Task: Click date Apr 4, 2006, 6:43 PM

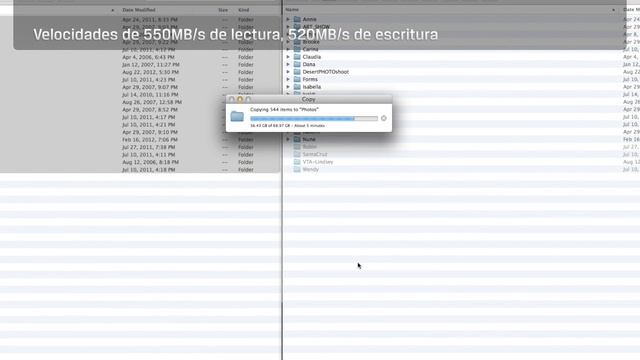Action: pyautogui.click(x=148, y=57)
